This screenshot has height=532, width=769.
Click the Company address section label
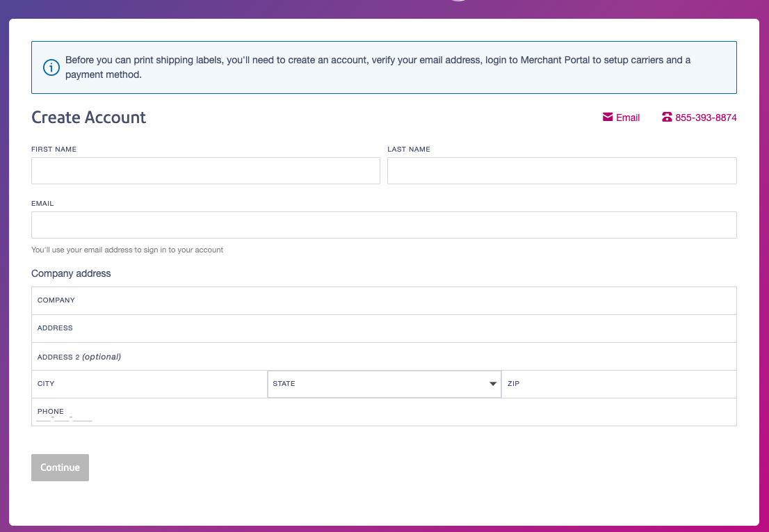click(x=71, y=273)
